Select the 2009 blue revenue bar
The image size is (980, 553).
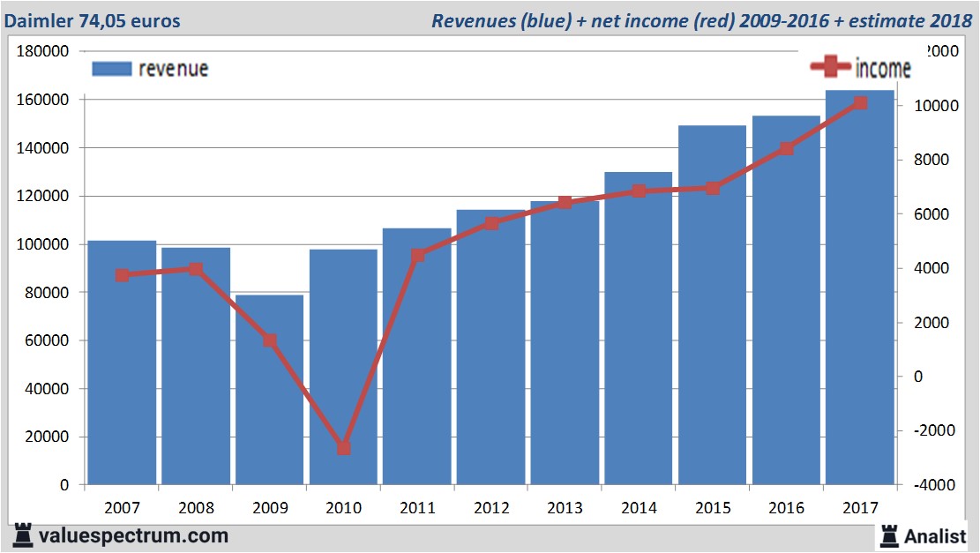pos(269,390)
